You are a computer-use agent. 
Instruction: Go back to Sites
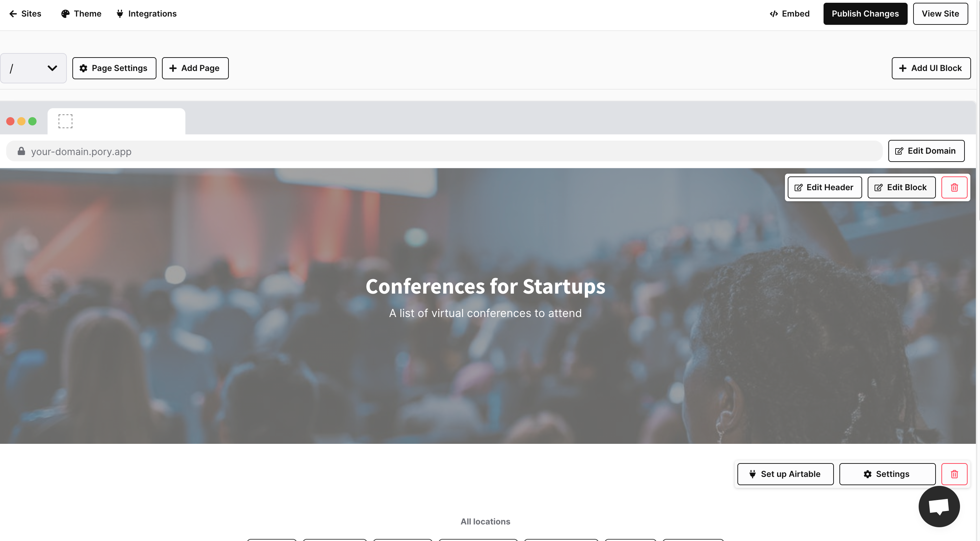(x=25, y=14)
